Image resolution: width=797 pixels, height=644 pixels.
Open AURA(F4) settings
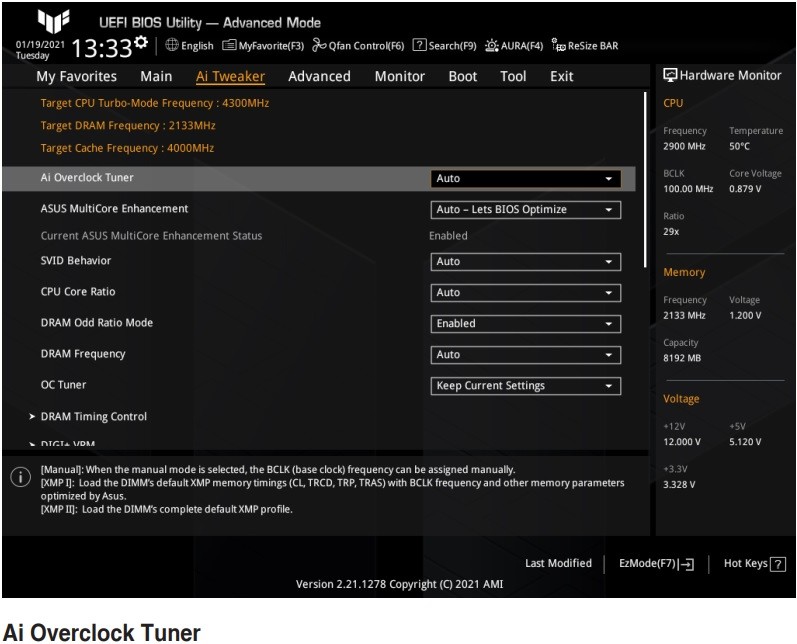[514, 45]
